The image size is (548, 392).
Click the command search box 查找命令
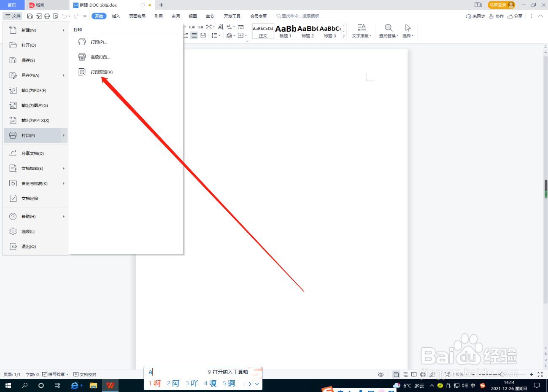coord(298,16)
